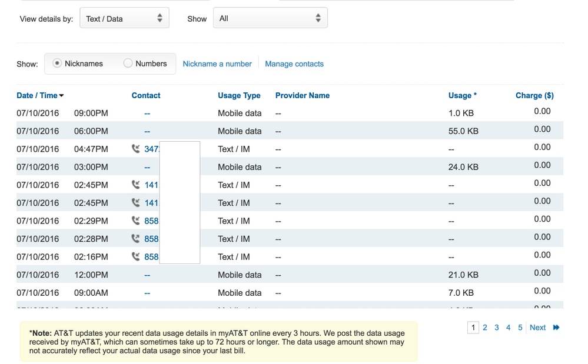Select the Nicknames radio button
This screenshot has width=588, height=364.
pos(57,64)
